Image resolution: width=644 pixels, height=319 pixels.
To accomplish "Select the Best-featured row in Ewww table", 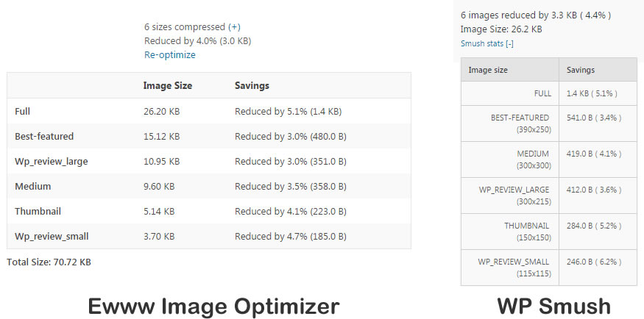I will [x=209, y=136].
